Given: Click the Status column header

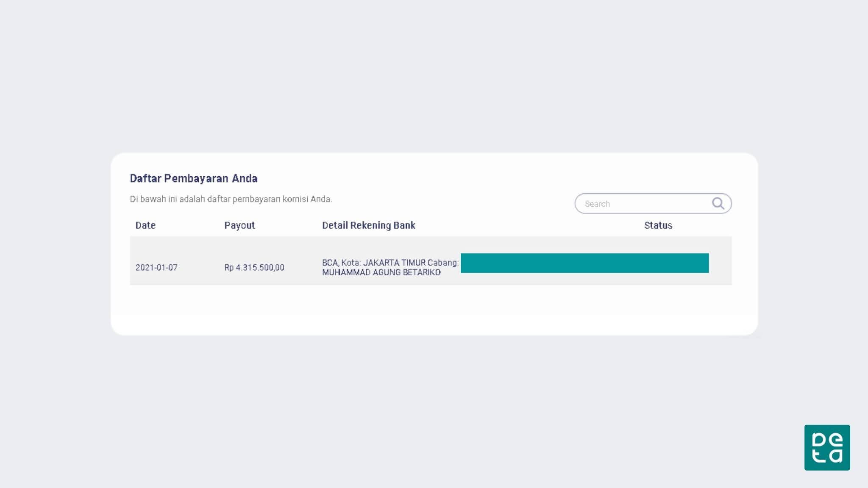Looking at the screenshot, I should (658, 225).
